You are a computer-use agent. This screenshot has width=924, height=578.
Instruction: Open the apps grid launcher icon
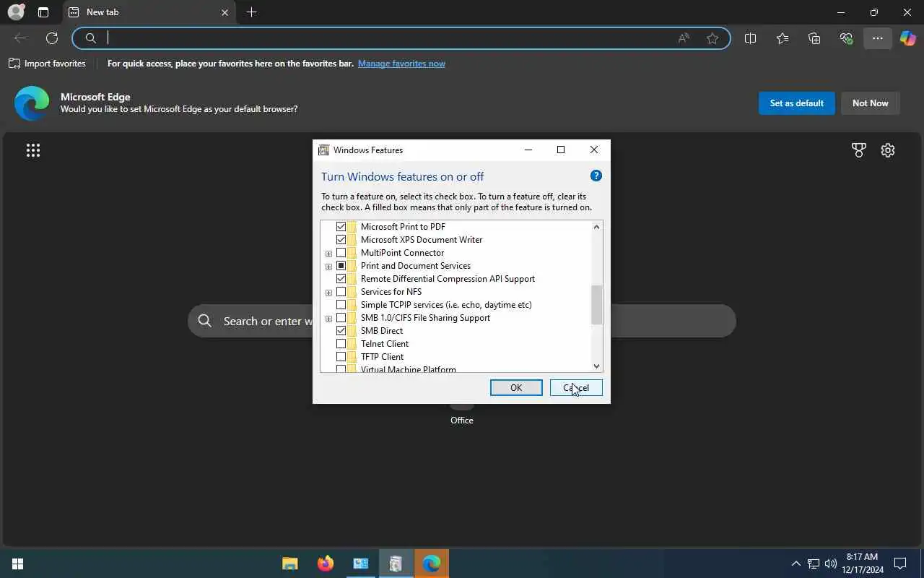click(33, 150)
